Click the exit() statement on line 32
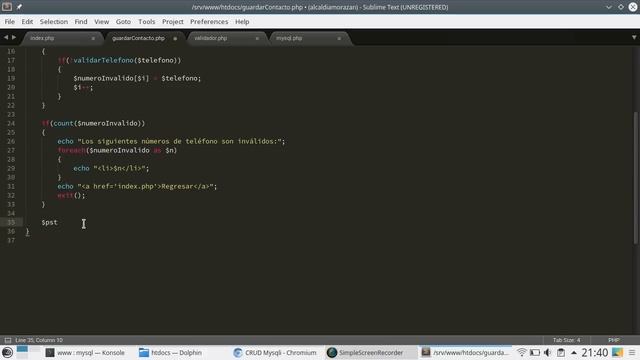 [71, 196]
